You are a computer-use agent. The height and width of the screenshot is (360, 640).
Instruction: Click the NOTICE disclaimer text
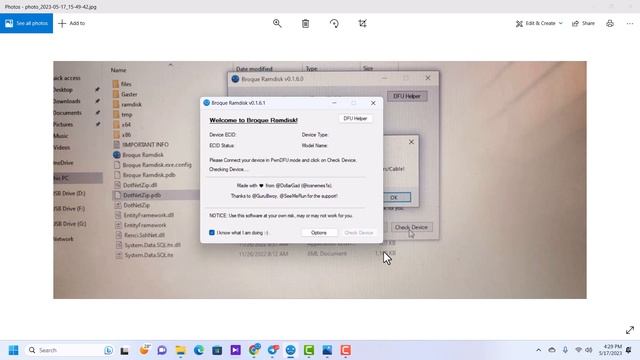pyautogui.click(x=281, y=216)
